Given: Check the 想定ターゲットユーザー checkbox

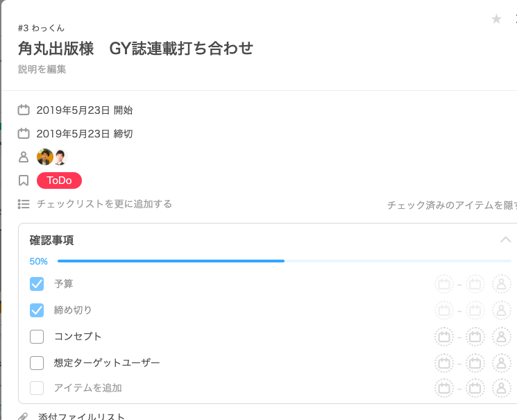Looking at the screenshot, I should (x=37, y=363).
